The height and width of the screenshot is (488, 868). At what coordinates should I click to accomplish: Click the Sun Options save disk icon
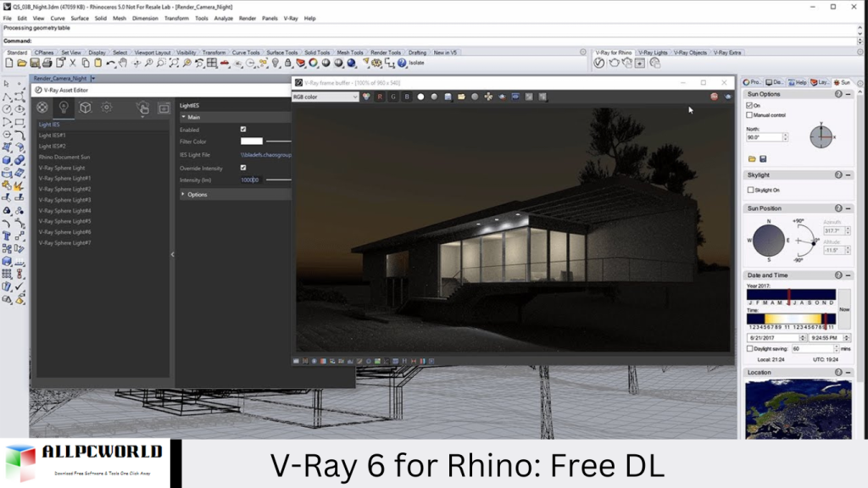point(763,159)
